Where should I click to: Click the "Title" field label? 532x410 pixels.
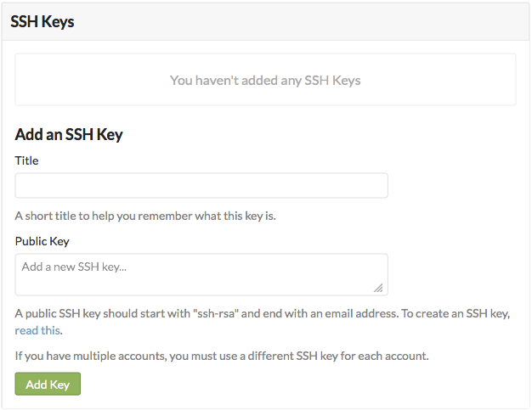point(27,160)
